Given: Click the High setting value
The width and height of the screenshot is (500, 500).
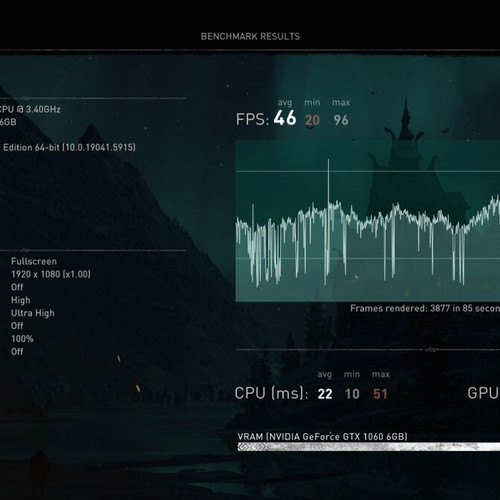Looking at the screenshot, I should click(20, 300).
